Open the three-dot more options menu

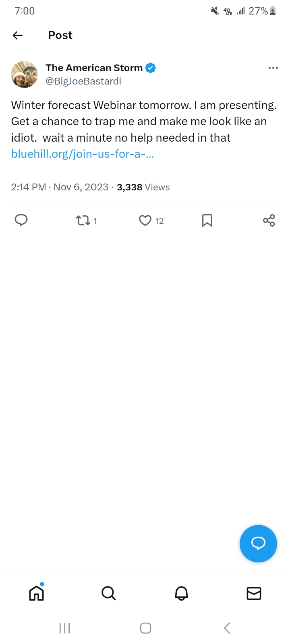coord(273,68)
